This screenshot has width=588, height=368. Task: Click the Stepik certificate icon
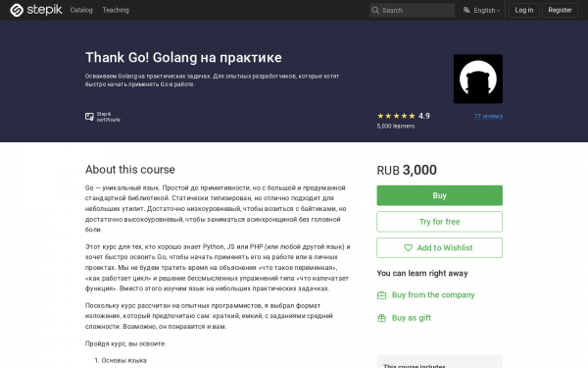click(x=89, y=117)
